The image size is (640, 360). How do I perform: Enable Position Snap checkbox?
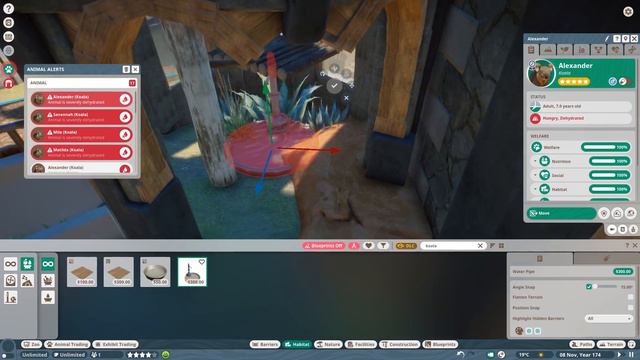630,308
